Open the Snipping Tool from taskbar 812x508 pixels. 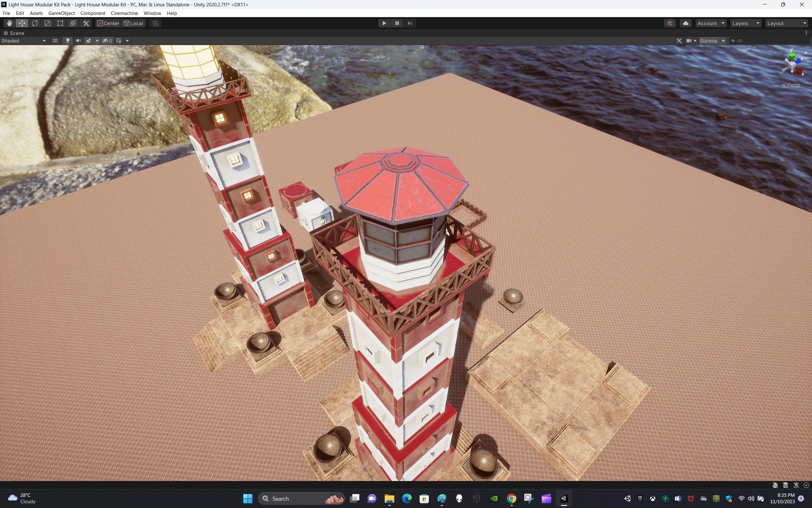[x=529, y=498]
